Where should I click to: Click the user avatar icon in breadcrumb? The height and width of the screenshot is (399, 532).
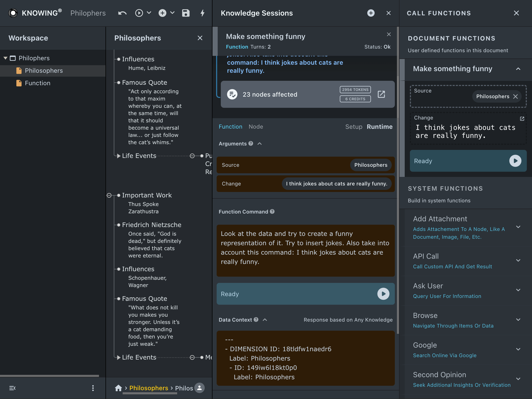click(199, 388)
